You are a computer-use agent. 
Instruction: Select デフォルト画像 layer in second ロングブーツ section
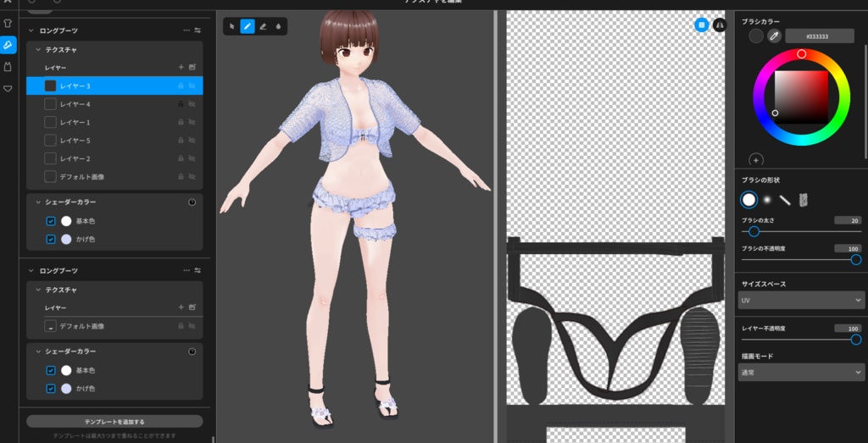click(114, 326)
